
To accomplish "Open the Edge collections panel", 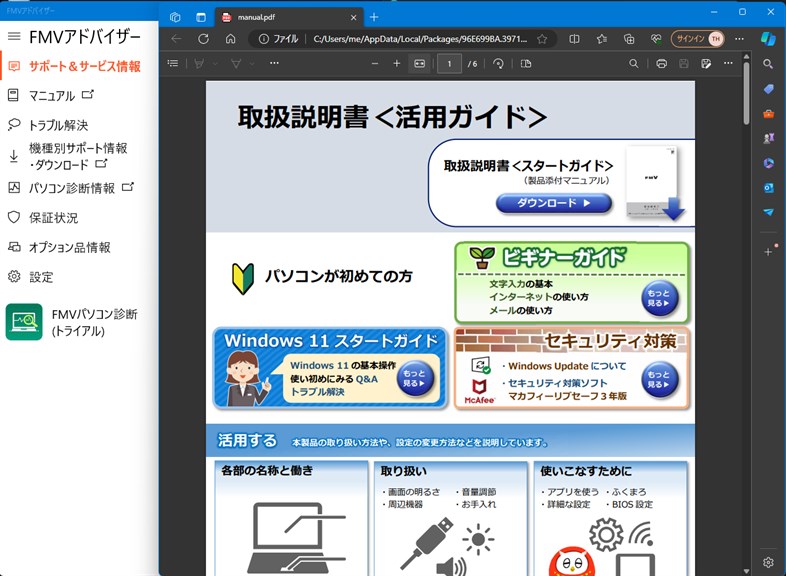I will 629,39.
